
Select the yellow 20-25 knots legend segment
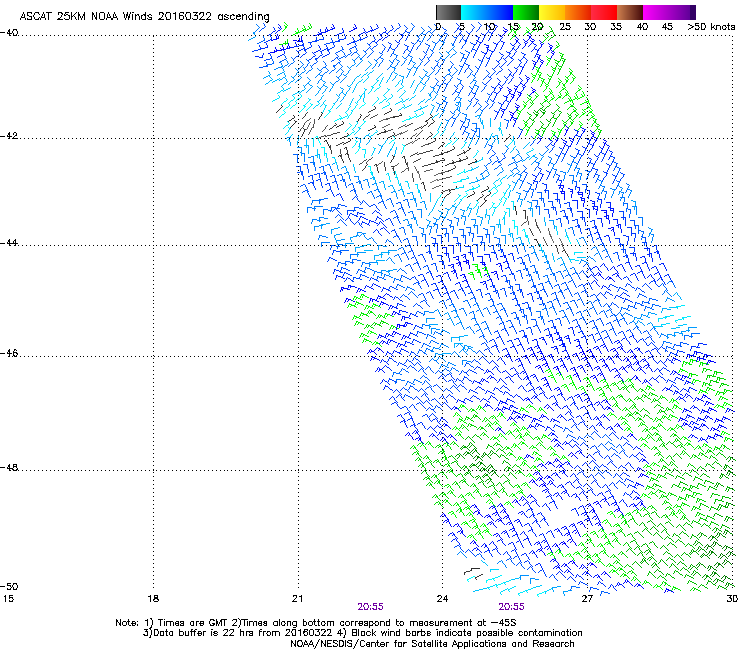pyautogui.click(x=552, y=12)
